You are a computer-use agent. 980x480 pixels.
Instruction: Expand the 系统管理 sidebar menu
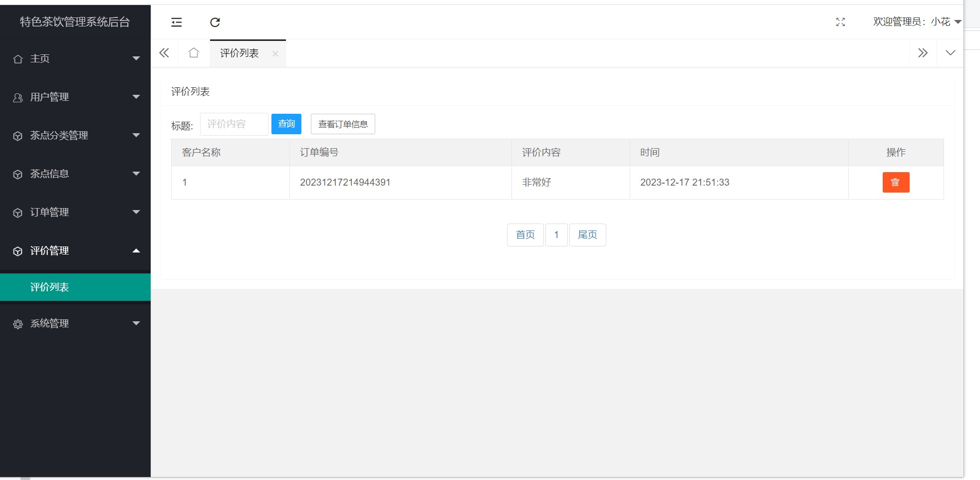(x=75, y=324)
